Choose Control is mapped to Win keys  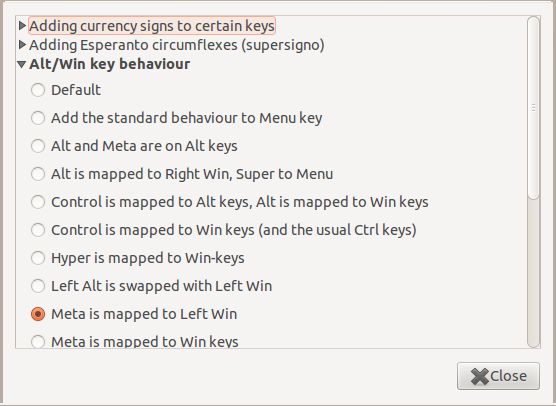(x=38, y=230)
